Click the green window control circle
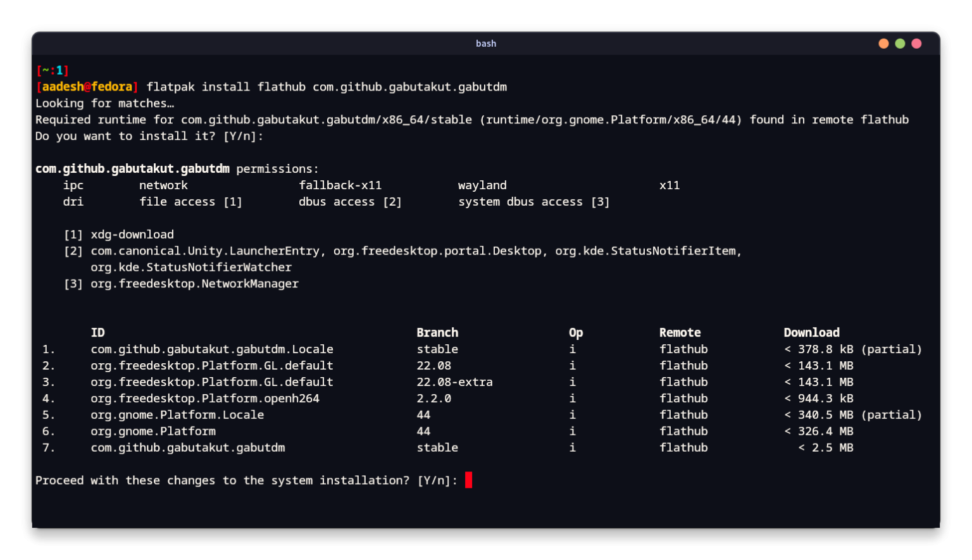Viewport: 972px width, 560px height. point(900,44)
